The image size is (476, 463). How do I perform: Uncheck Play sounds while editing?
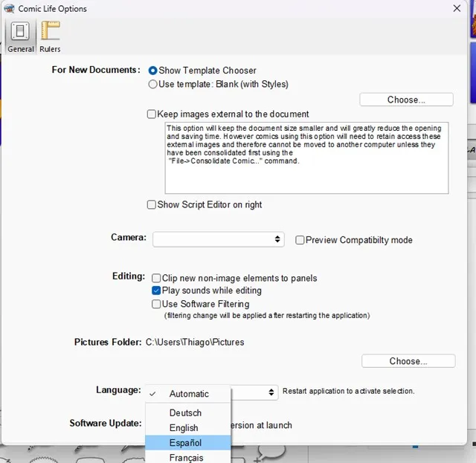pos(156,291)
